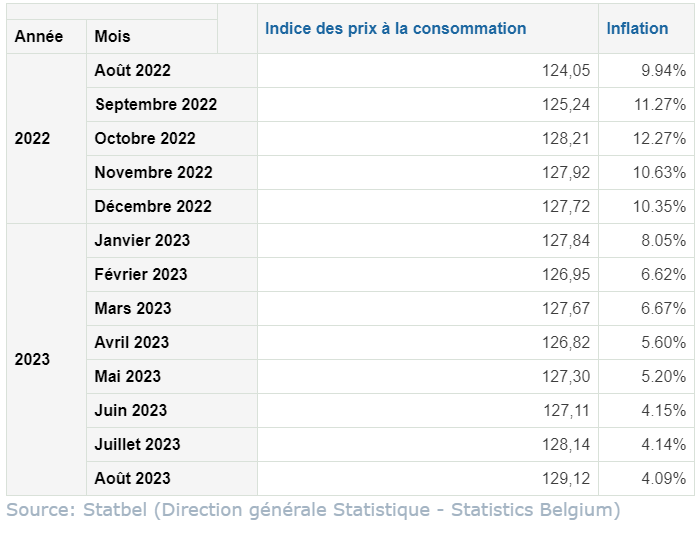Screen dimensions: 695x533
Task: Click the Indice des prix à la consommation header
Action: [x=395, y=28]
